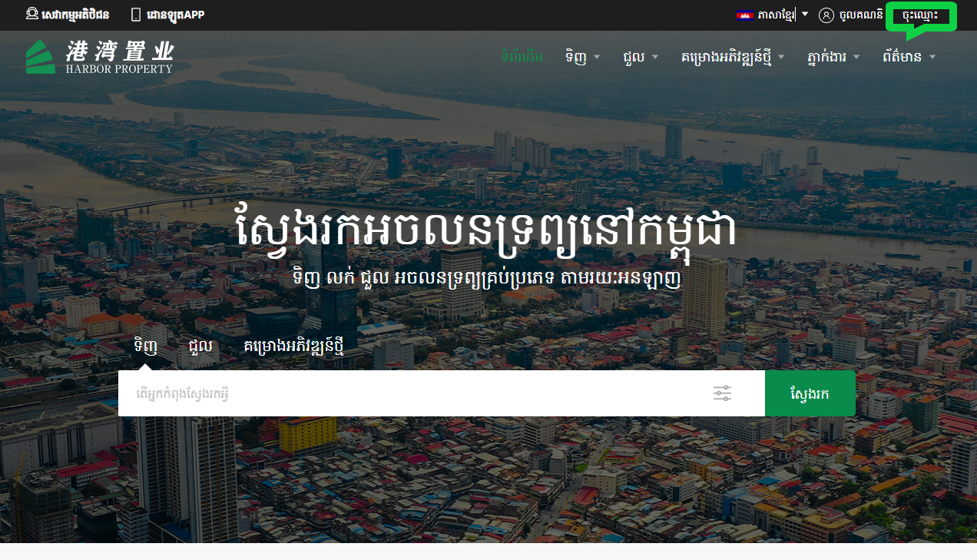Screen dimensions: 977x560
Task: Go to the ទំព័រដើម home page
Action: pos(522,57)
